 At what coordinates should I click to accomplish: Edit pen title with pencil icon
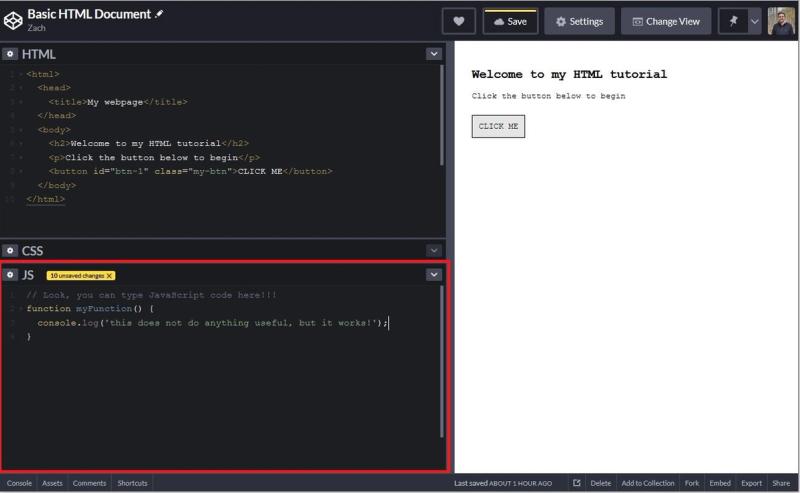click(159, 14)
